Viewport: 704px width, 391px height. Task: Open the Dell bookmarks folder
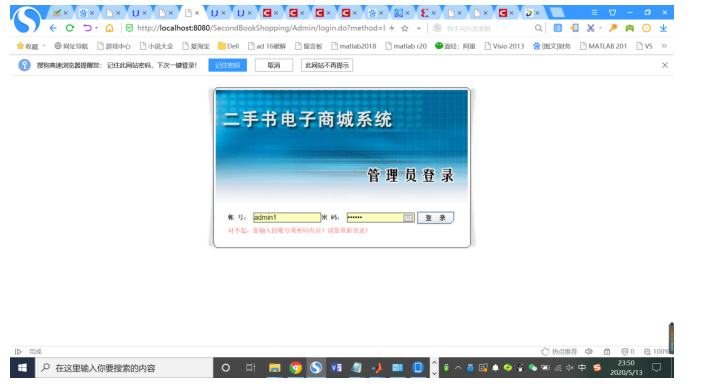(229, 46)
